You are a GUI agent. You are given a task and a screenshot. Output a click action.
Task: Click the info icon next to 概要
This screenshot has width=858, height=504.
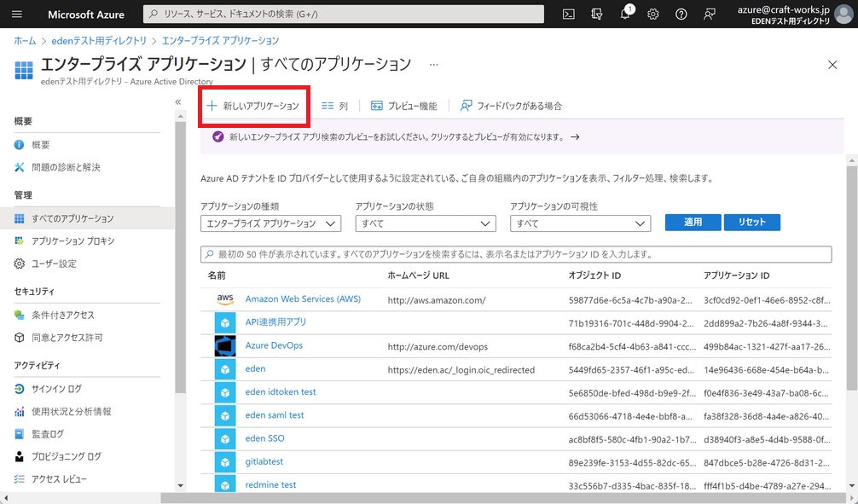(19, 144)
